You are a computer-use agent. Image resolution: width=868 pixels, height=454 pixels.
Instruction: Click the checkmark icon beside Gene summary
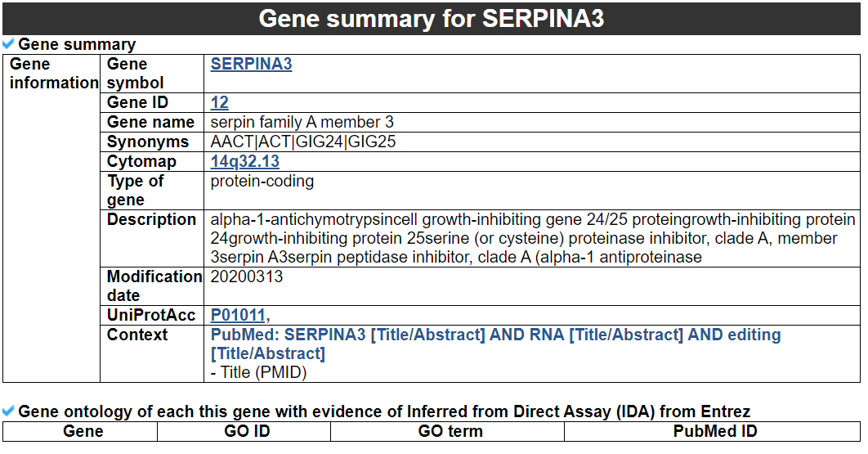click(8, 43)
